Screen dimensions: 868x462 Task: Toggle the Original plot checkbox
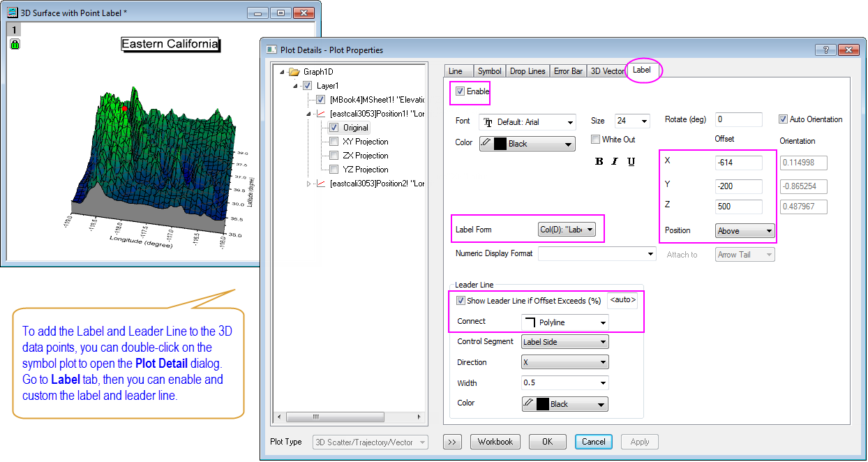pos(334,128)
